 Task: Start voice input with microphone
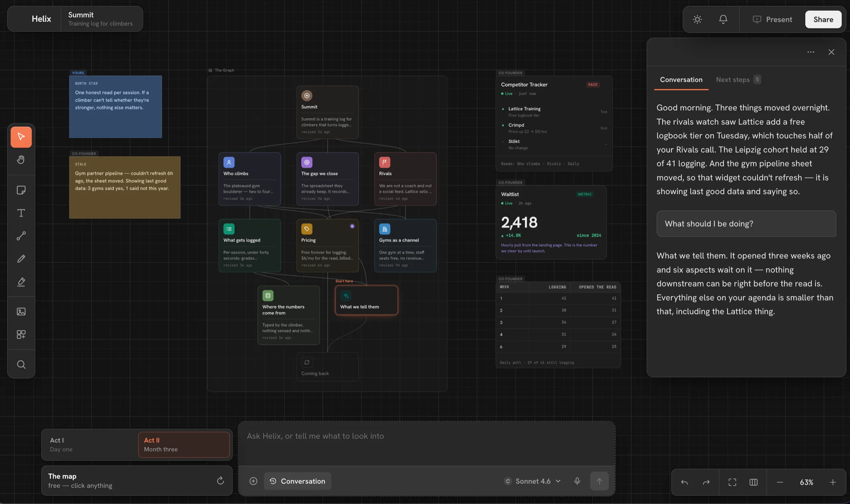577,481
